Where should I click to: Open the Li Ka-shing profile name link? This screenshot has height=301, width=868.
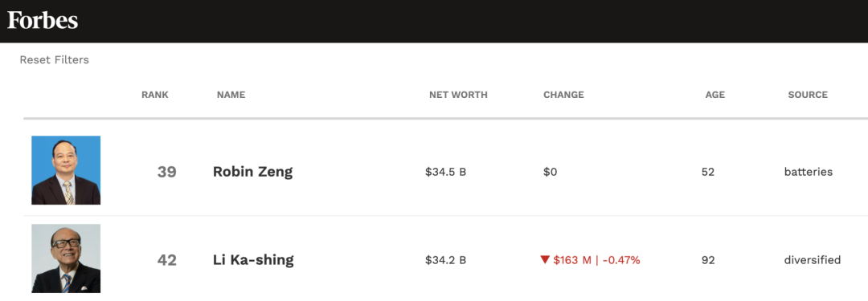tap(253, 260)
